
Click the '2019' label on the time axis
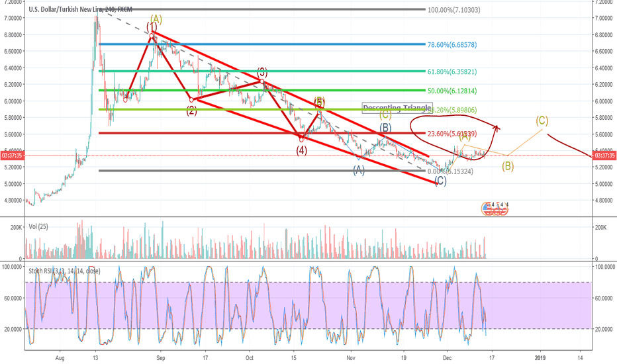(x=540, y=358)
